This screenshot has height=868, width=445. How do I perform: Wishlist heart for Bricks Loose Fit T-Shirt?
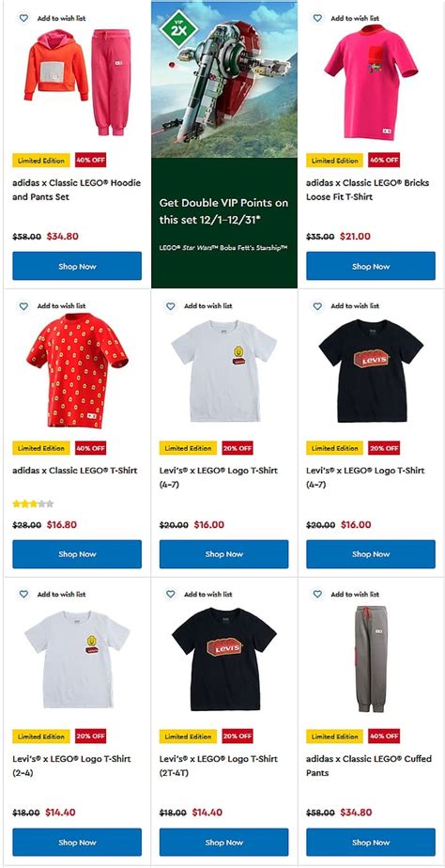click(317, 18)
